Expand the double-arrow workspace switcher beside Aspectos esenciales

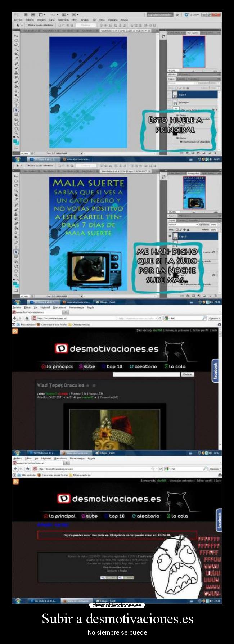[177, 15]
